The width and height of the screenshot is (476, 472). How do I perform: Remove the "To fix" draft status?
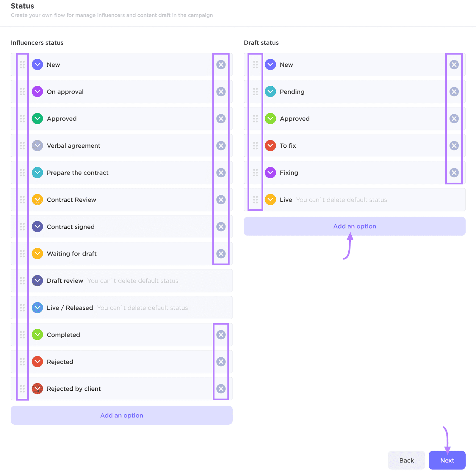[454, 146]
